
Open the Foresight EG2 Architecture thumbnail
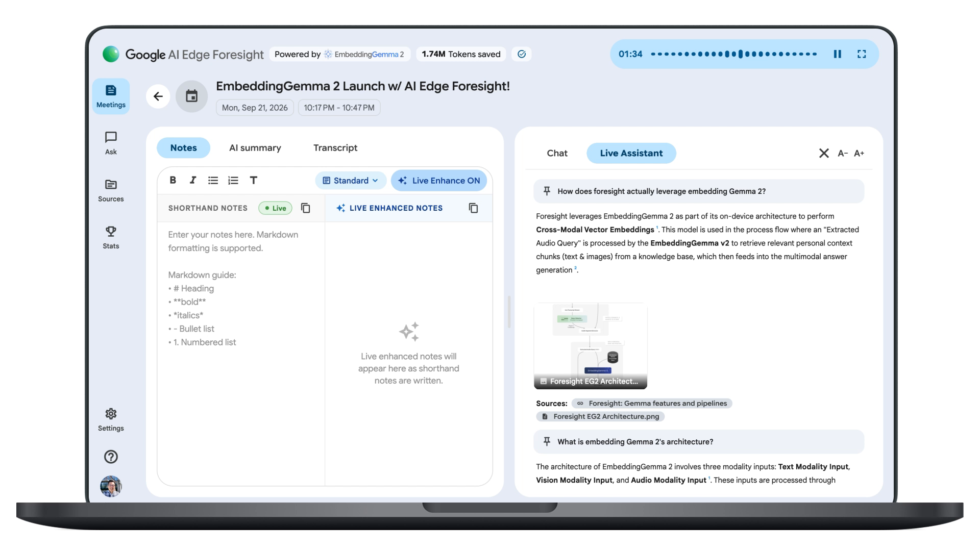pos(591,346)
